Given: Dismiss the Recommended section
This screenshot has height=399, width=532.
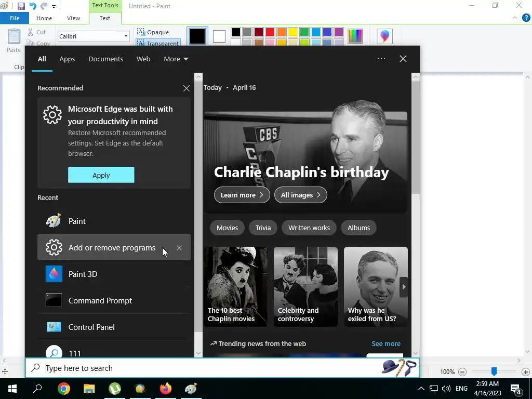Looking at the screenshot, I should click(x=187, y=88).
